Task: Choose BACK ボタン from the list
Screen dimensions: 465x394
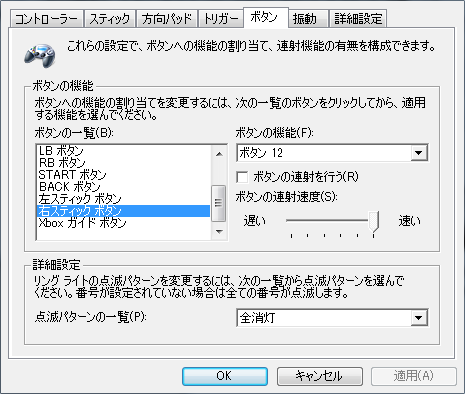Action: pyautogui.click(x=123, y=187)
